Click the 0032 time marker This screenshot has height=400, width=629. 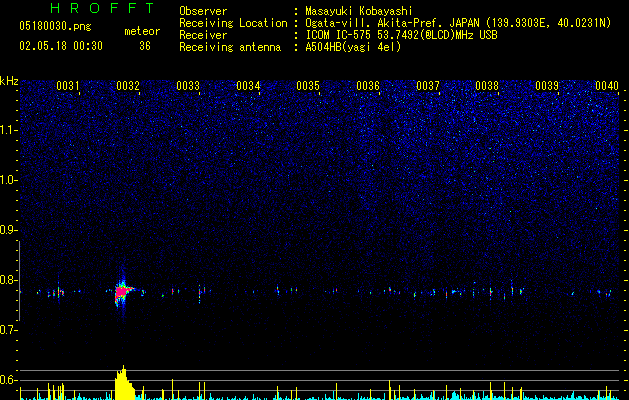tap(128, 86)
